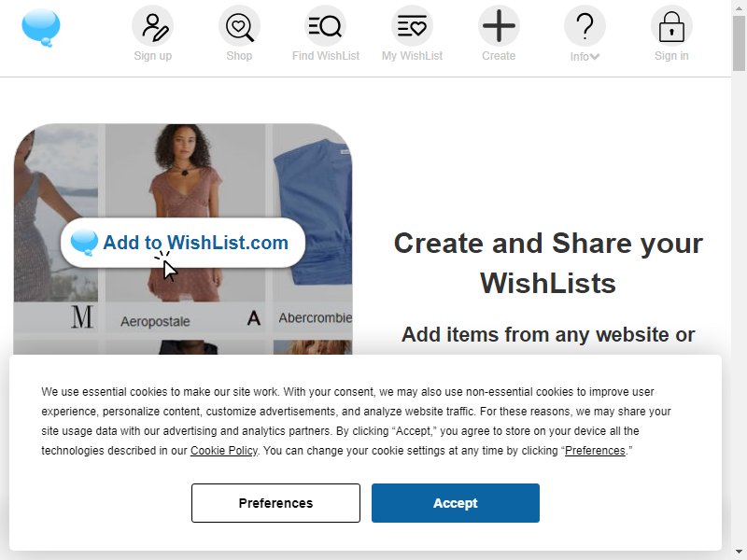
Task: Open the Sign up icon
Action: [x=153, y=26]
